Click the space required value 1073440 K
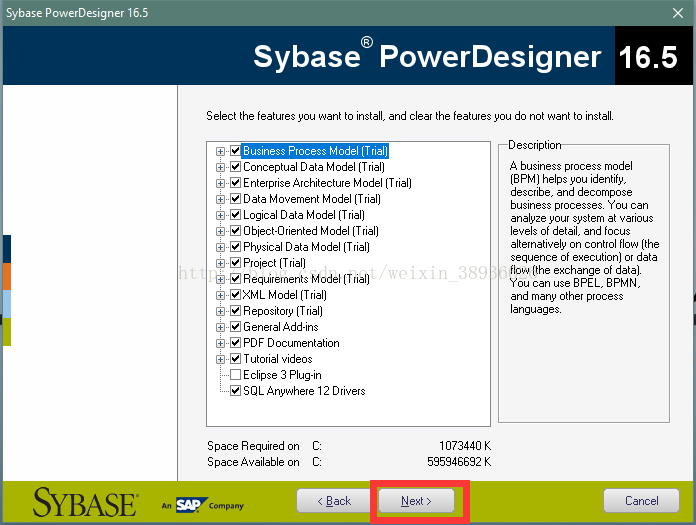Screen dimensions: 696x525 465,446
